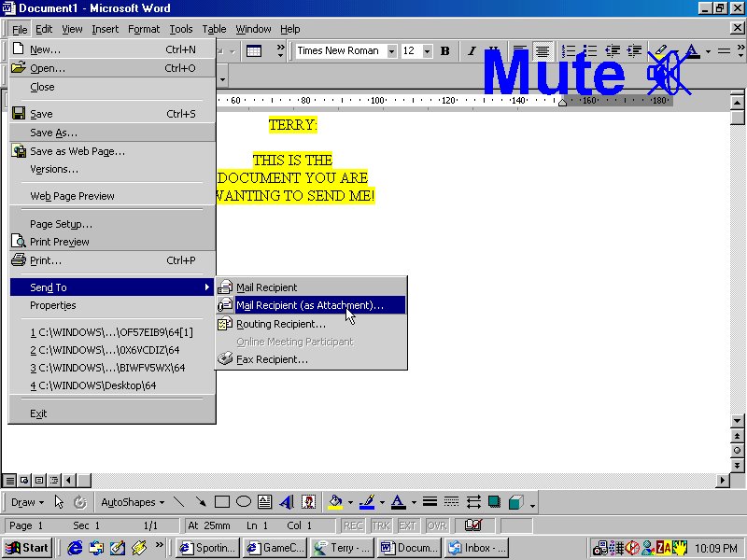Open recent file 4 C:\WINDOWS\Desktop\64
Screen dimensions: 747x560
pos(112,385)
